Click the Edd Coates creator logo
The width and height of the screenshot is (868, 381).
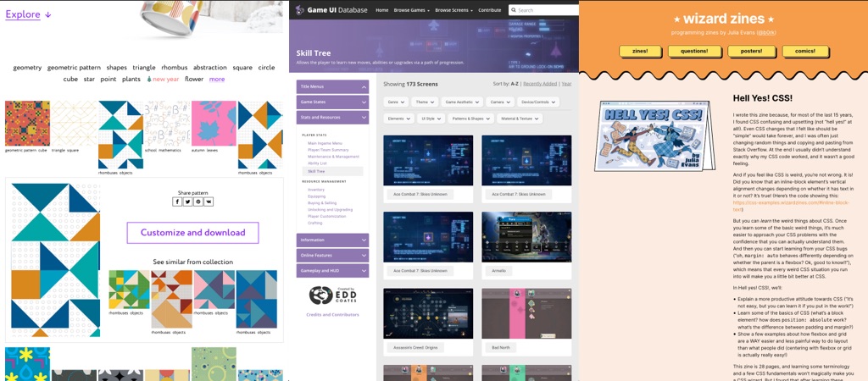(x=332, y=295)
